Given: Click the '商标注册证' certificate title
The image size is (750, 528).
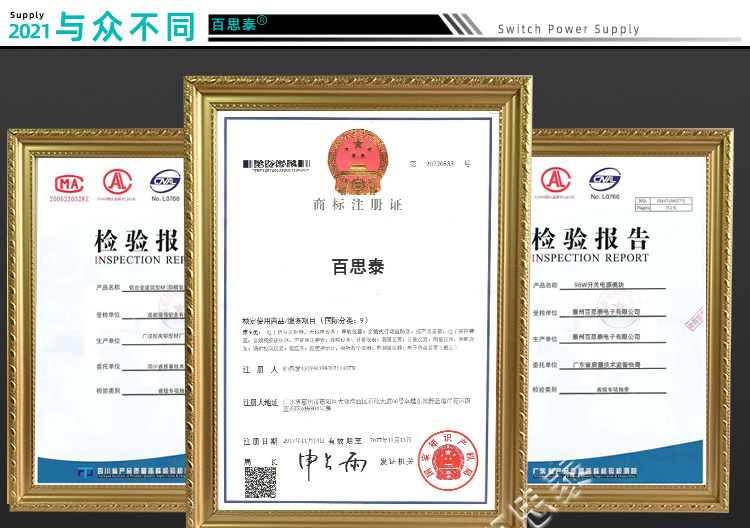Looking at the screenshot, I should coord(358,205).
